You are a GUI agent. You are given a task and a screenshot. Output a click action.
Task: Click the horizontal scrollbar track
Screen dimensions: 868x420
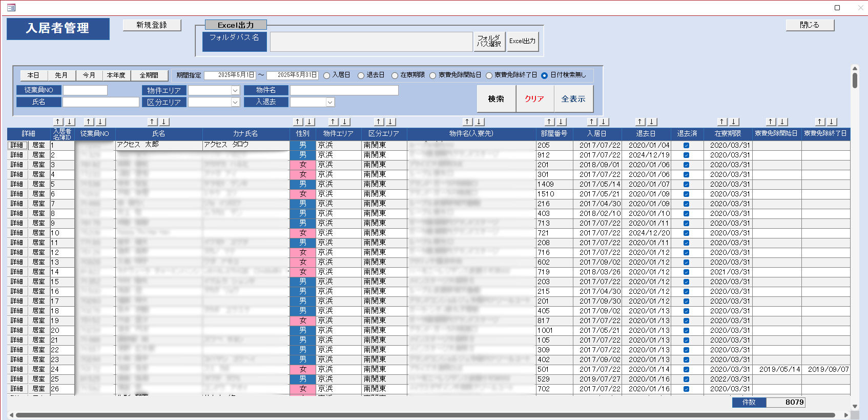click(425, 415)
